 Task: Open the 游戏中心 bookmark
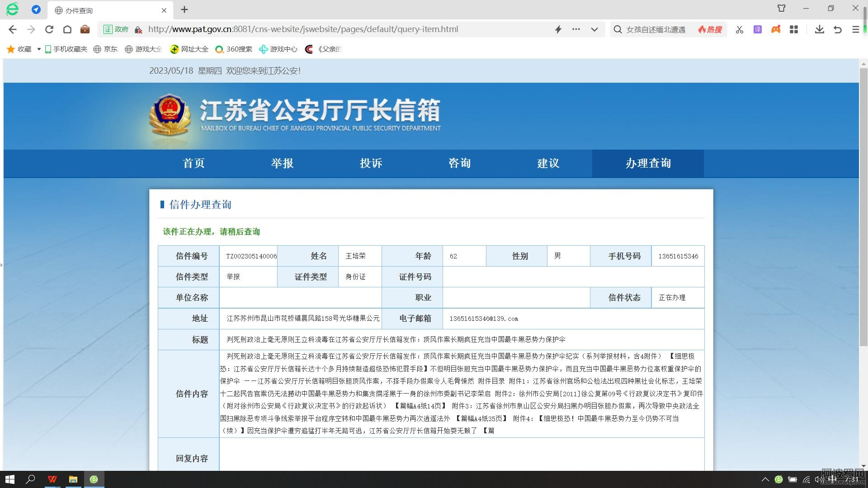point(278,49)
